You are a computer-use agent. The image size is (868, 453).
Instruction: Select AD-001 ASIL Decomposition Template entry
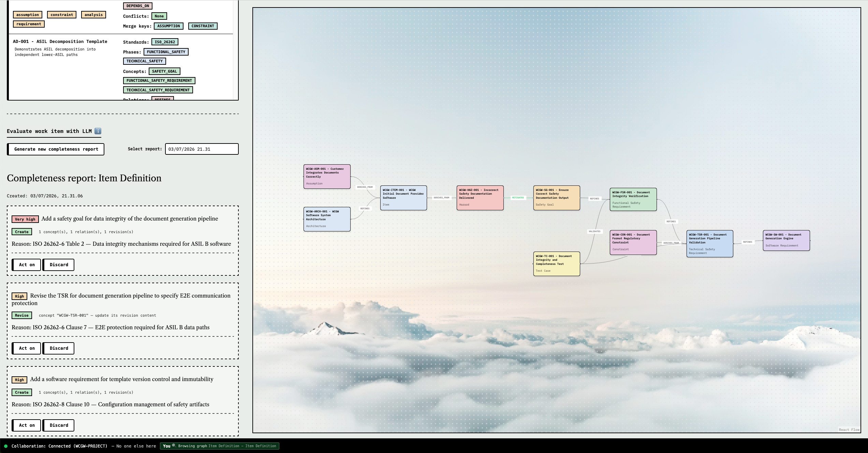point(60,42)
